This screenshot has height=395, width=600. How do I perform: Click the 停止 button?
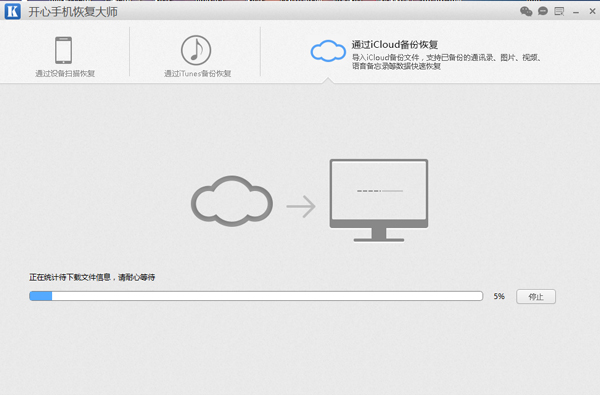click(536, 297)
